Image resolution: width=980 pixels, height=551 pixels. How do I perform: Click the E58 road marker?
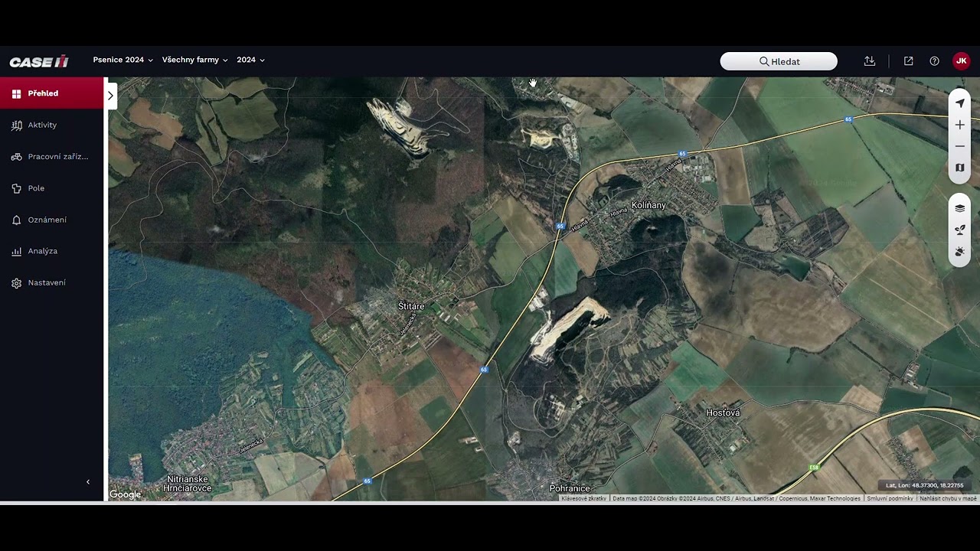coord(814,468)
